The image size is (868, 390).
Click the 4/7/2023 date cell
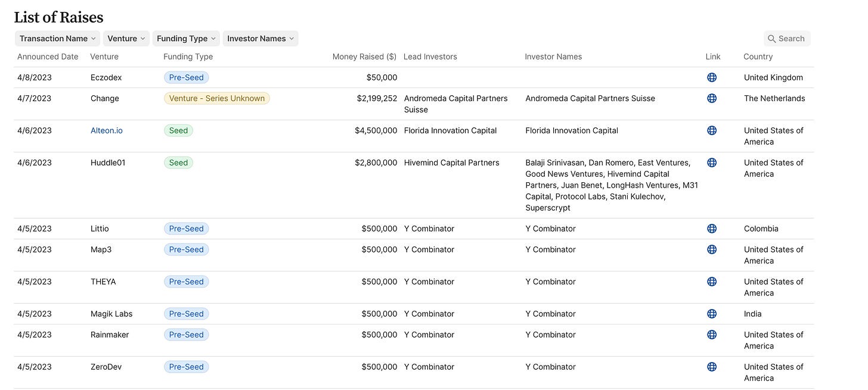coord(35,98)
